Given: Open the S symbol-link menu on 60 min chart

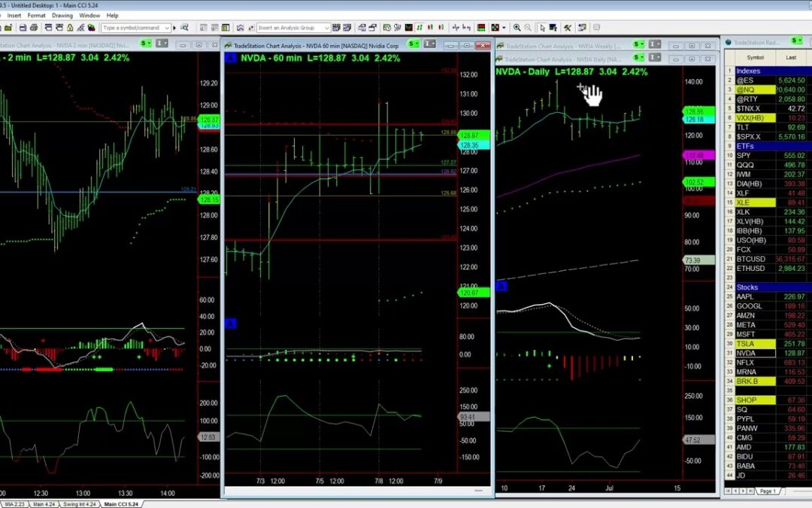Looking at the screenshot, I should point(414,44).
